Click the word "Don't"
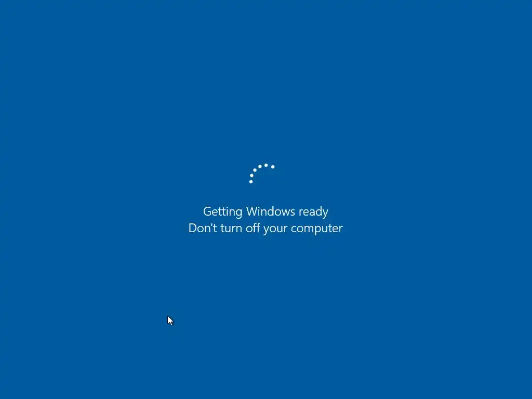This screenshot has height=399, width=532. [203, 228]
